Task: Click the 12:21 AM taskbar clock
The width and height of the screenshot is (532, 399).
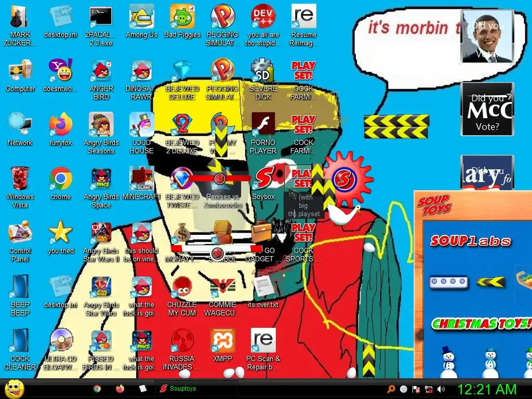Action: coord(487,389)
